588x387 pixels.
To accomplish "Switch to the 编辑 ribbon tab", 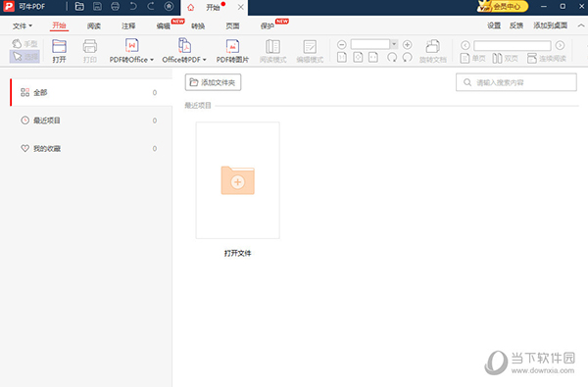I will (164, 25).
